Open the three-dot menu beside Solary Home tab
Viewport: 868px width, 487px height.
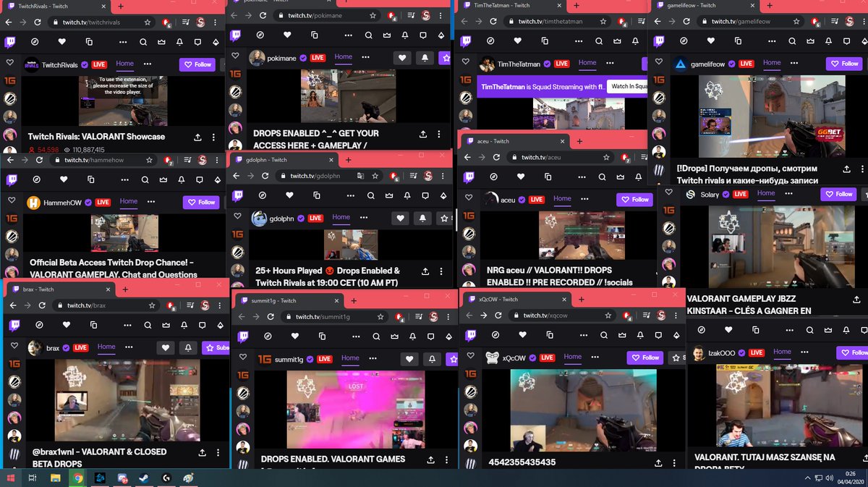[x=788, y=194]
